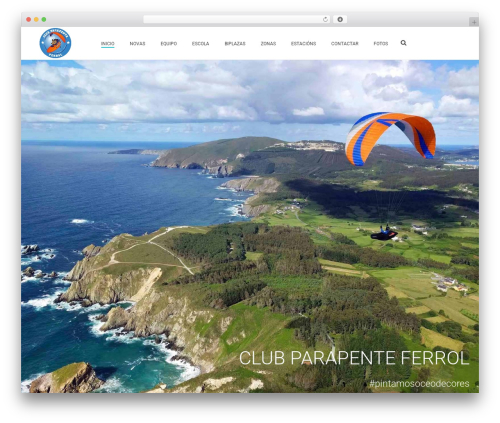Go to the Contactar page
Image resolution: width=500 pixels, height=423 pixels.
coord(345,44)
